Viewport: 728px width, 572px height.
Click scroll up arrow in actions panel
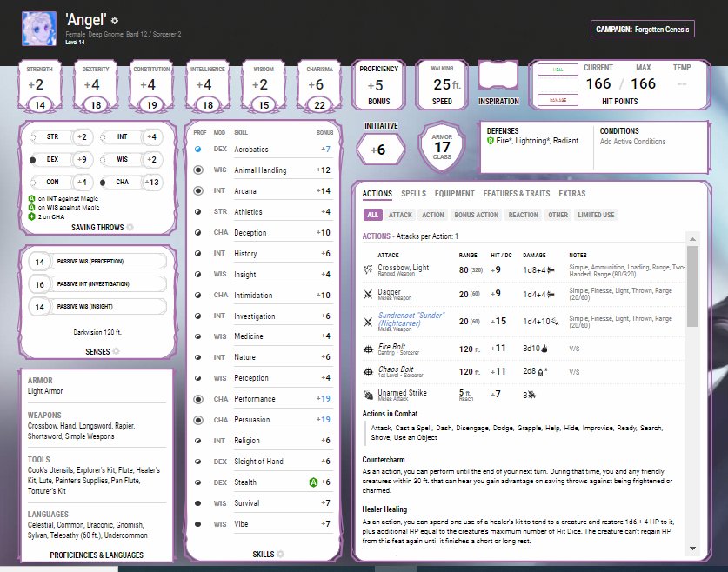coord(692,239)
